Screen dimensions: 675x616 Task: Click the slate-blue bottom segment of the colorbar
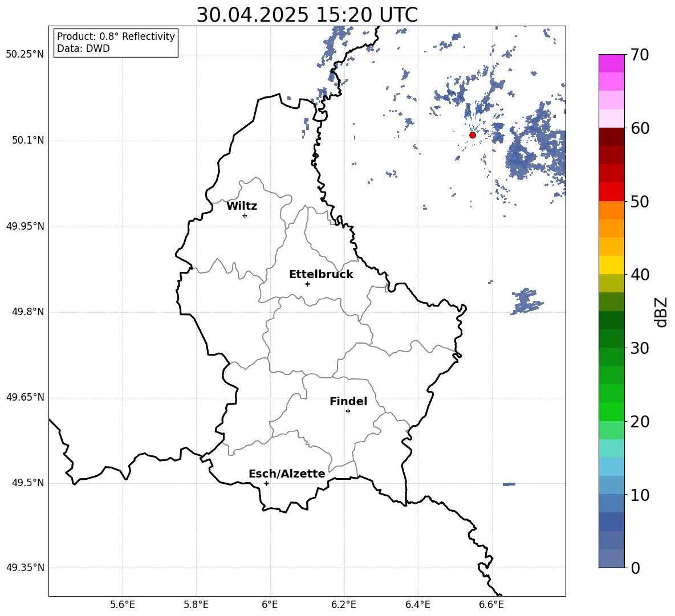coord(611,558)
